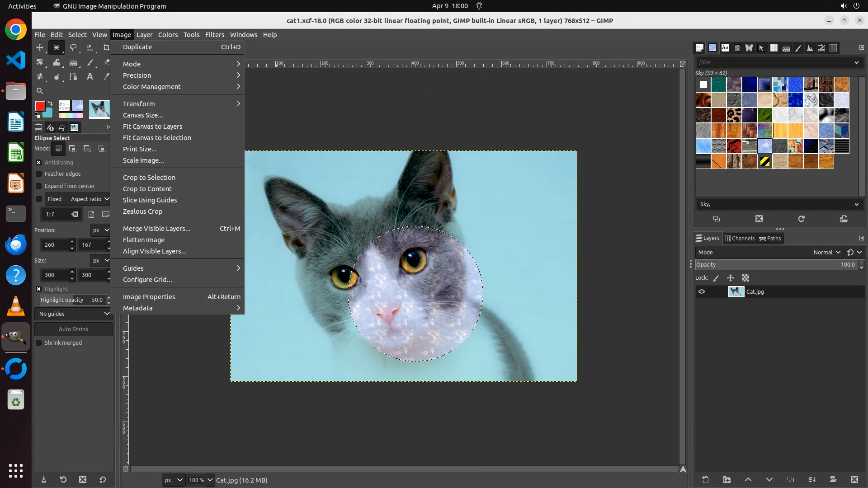The width and height of the screenshot is (868, 488).
Task: Enable the Feather edges checkbox
Action: coord(39,174)
